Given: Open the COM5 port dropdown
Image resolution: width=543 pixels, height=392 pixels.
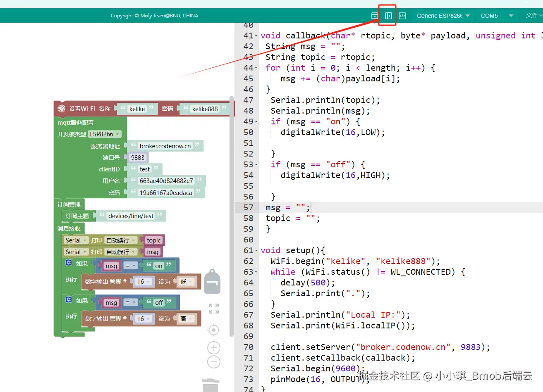Looking at the screenshot, I should click(496, 16).
